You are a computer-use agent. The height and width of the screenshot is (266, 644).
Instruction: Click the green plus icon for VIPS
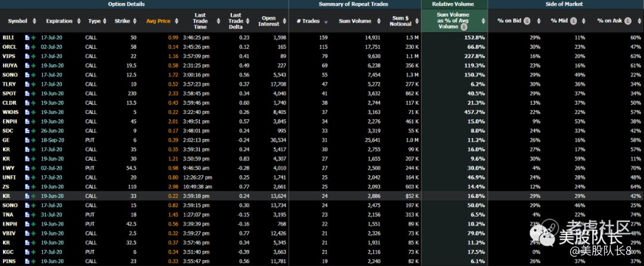pos(33,56)
